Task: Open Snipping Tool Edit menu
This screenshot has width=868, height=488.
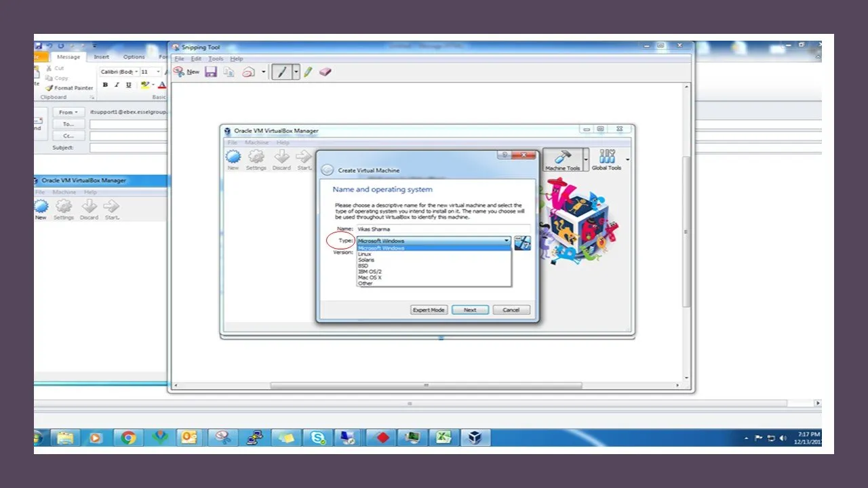Action: (196, 59)
